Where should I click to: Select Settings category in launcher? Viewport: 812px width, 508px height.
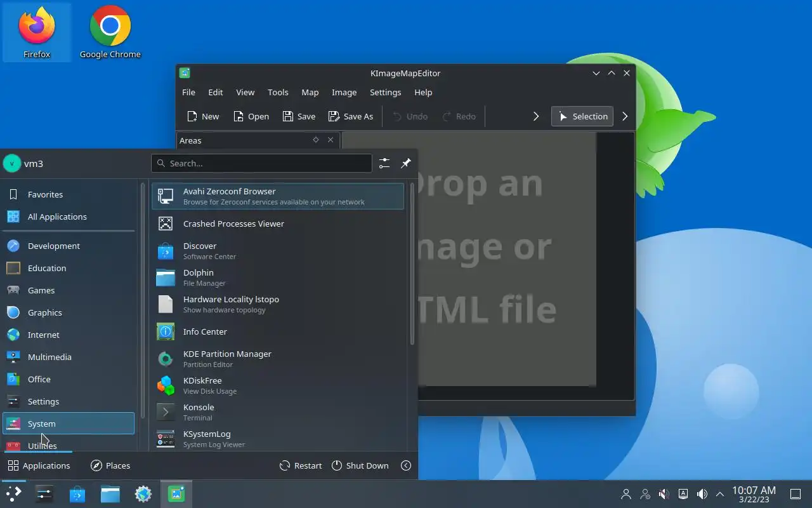coord(69,401)
